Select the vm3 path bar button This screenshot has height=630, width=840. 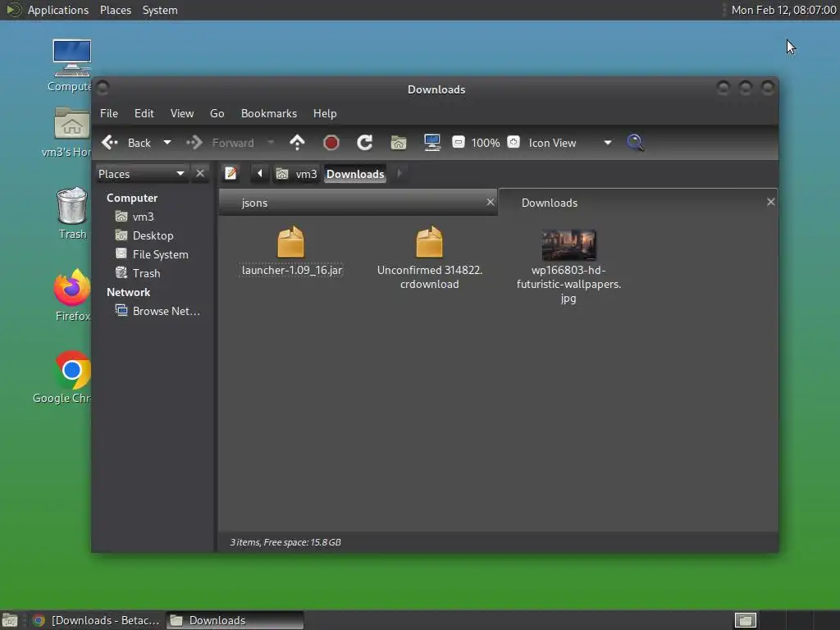click(x=296, y=174)
